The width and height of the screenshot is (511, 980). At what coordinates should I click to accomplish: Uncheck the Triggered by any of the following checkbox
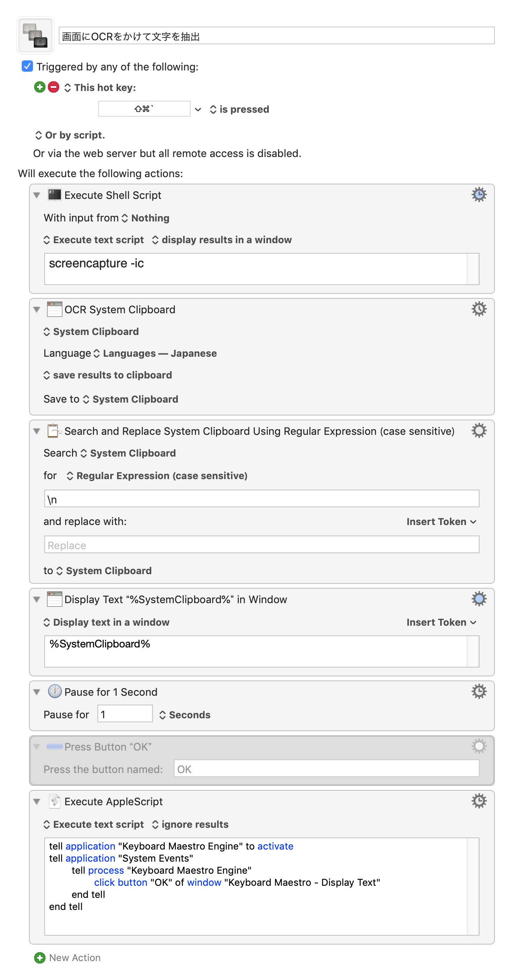pyautogui.click(x=27, y=66)
